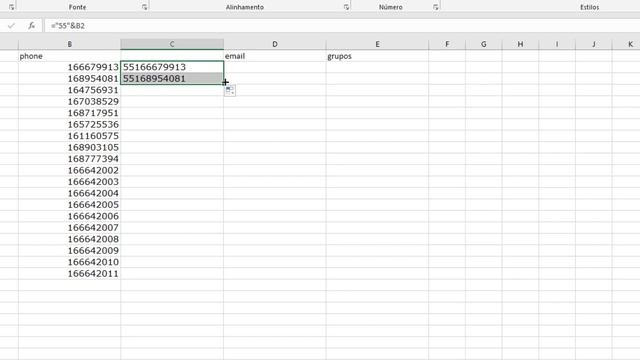Select column B header
Image resolution: width=640 pixels, height=360 pixels.
[x=69, y=44]
